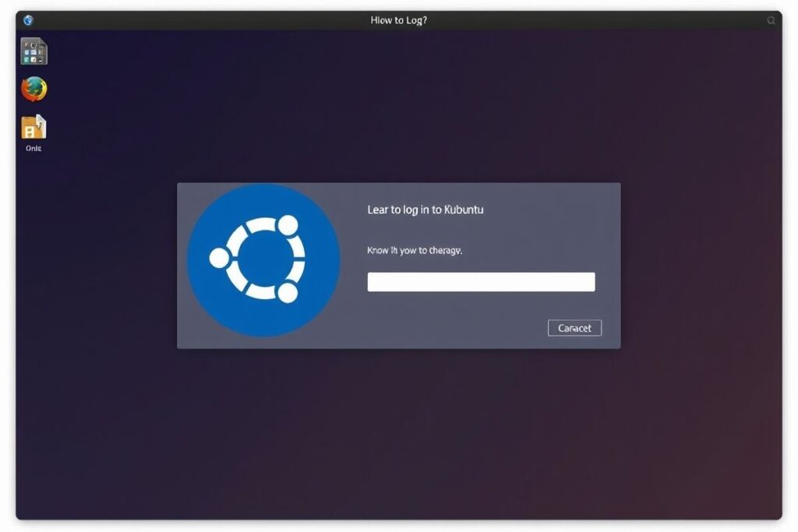The image size is (798, 532).
Task: Click the top-right dot on the Kubuntu logo
Action: point(288,226)
